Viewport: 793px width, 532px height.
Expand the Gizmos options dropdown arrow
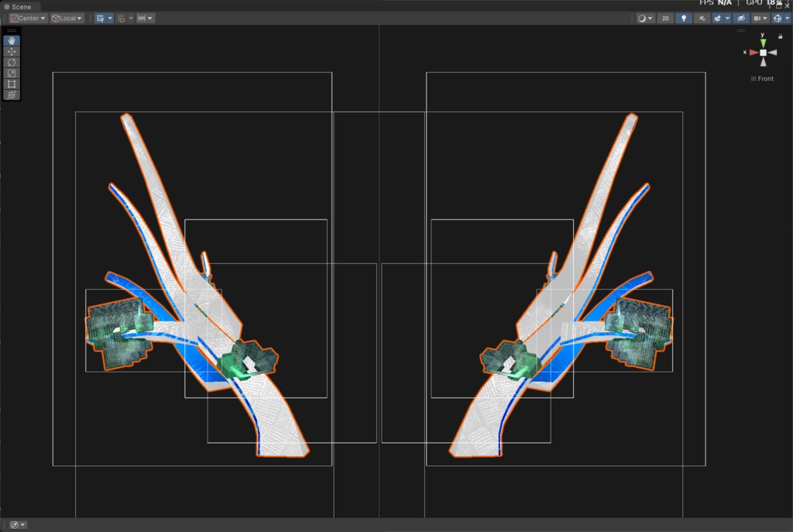click(788, 19)
